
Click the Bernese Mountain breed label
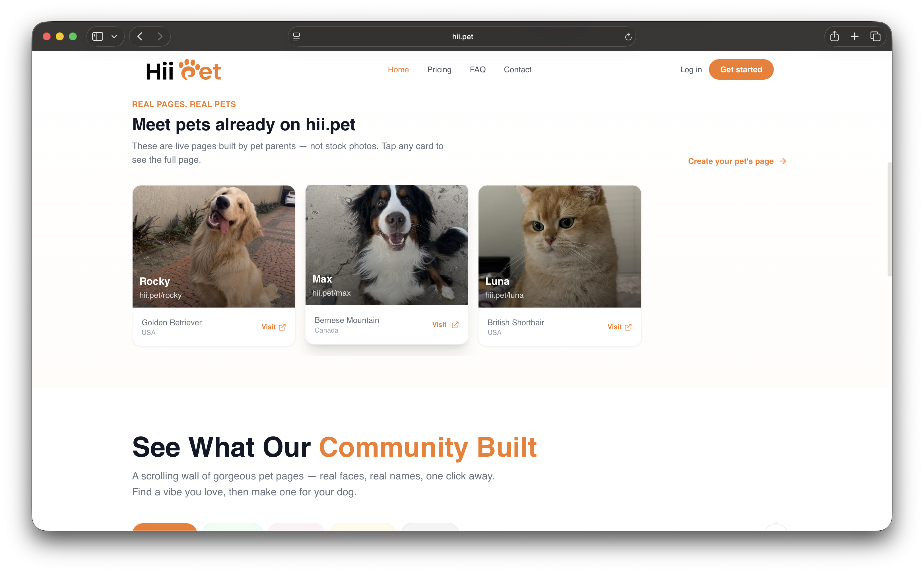[346, 320]
